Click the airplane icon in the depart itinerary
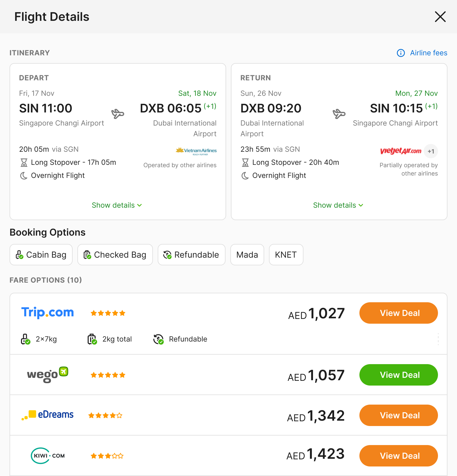This screenshot has height=476, width=457. [118, 113]
